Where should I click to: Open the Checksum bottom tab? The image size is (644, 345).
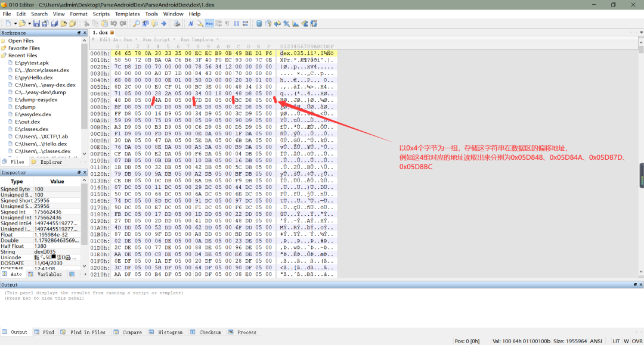(206, 332)
